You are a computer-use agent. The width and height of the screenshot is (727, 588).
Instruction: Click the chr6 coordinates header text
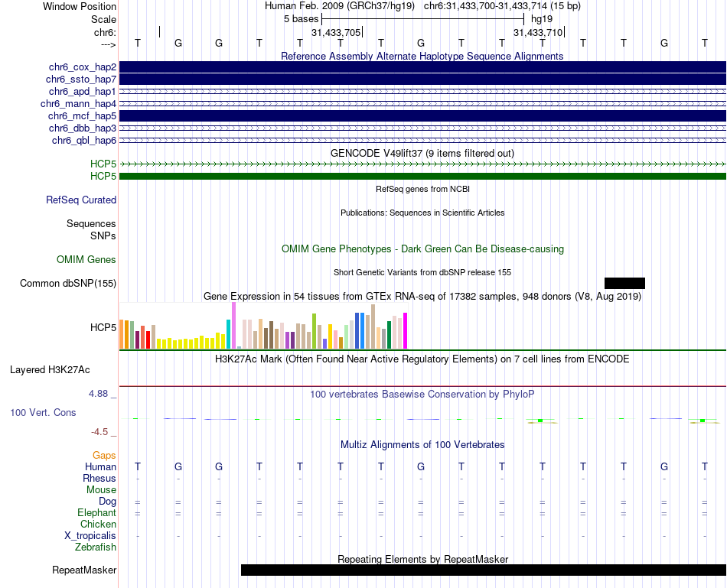pyautogui.click(x=502, y=6)
